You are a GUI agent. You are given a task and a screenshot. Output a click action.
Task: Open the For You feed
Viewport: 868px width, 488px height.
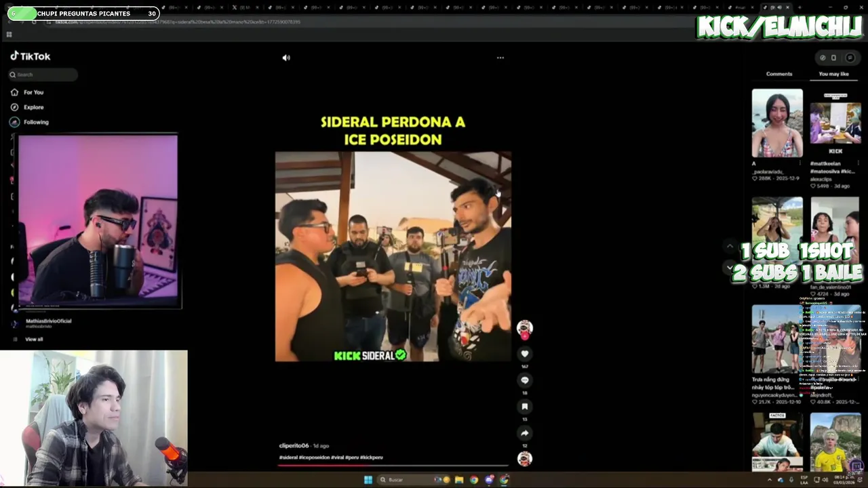tap(33, 92)
